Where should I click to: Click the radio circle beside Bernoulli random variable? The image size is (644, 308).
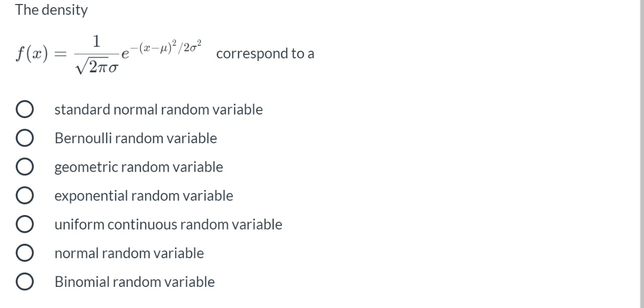point(25,138)
